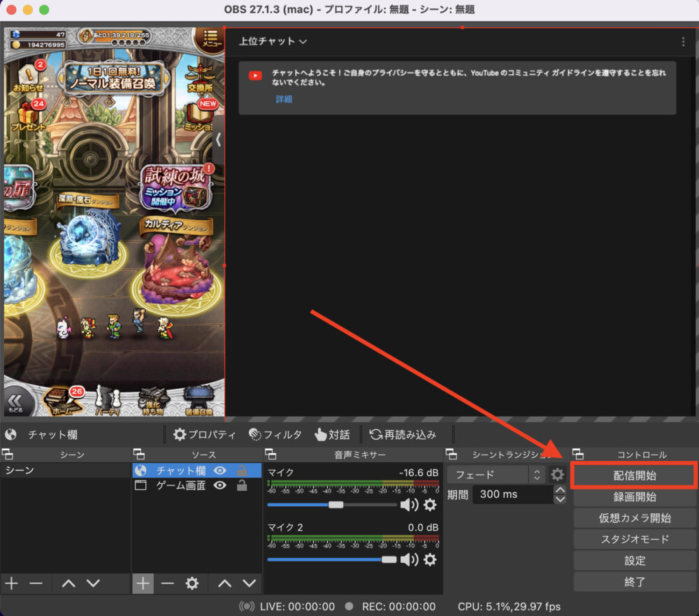Add a new source with plus icon
This screenshot has width=699, height=616.
pos(143,583)
